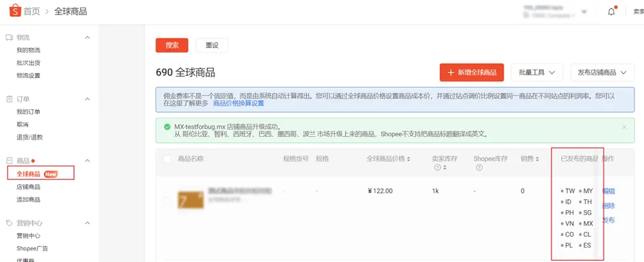644x262 pixels.
Task: Collapse the 商品 sidebar section
Action: point(87,161)
